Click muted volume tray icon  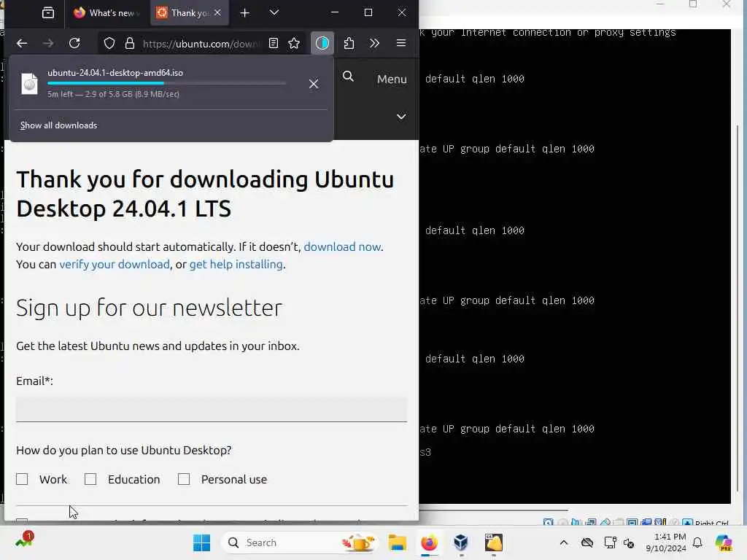(x=629, y=542)
